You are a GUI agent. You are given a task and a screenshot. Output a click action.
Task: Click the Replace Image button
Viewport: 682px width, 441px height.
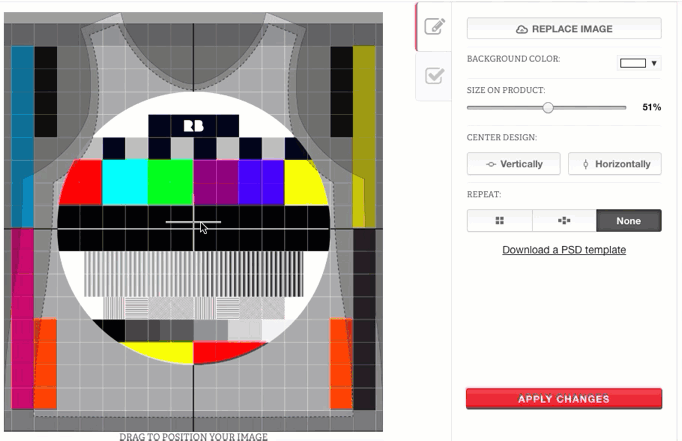click(564, 29)
